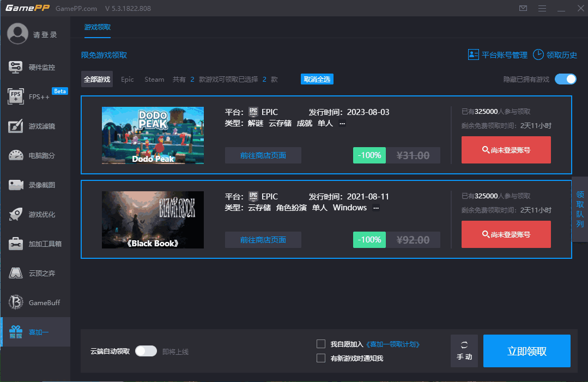Enable 有新游戏时通知我 notification option
The height and width of the screenshot is (382, 588).
click(320, 358)
